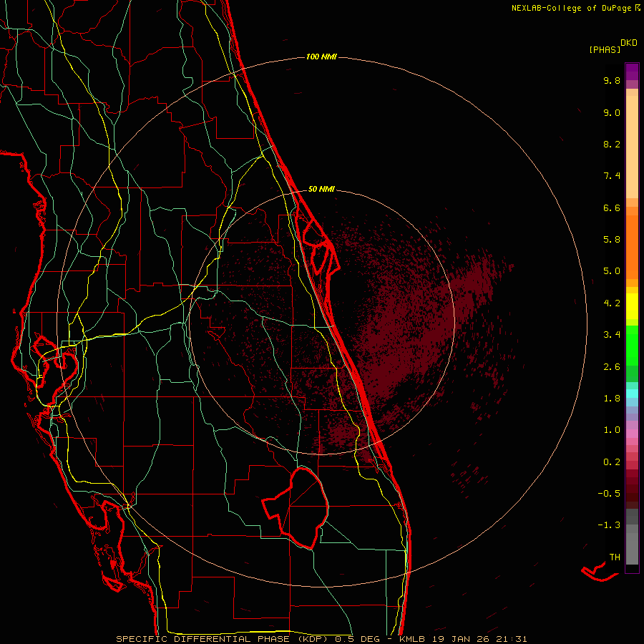Click the 19 JAN 26 date text
Image resolution: width=644 pixels, height=644 pixels.
pos(460,639)
